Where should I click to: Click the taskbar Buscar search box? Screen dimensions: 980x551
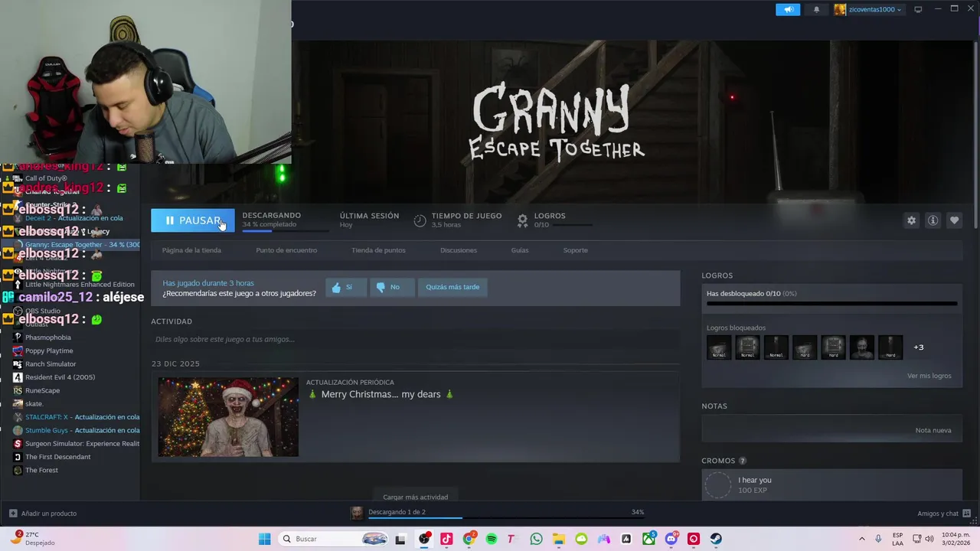tap(335, 539)
